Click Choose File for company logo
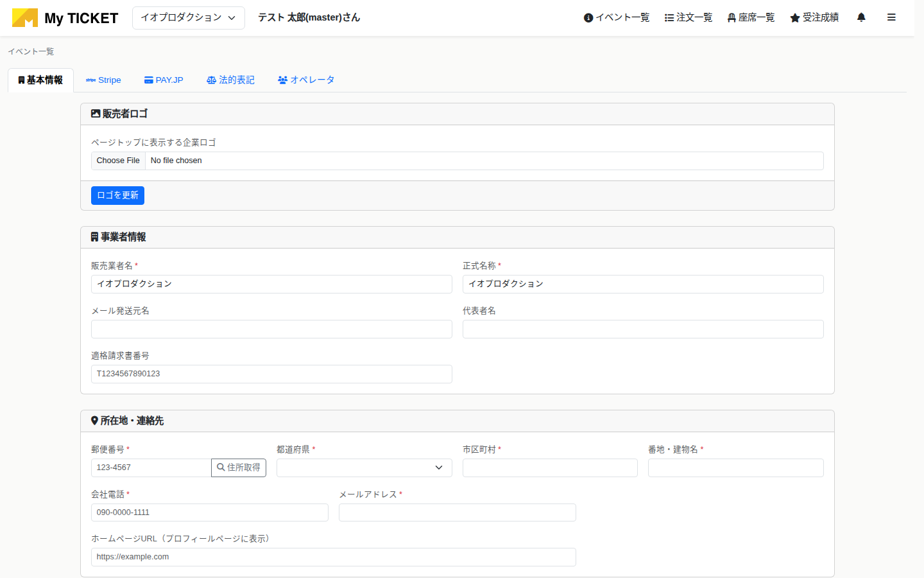The height and width of the screenshot is (578, 924). (x=118, y=161)
